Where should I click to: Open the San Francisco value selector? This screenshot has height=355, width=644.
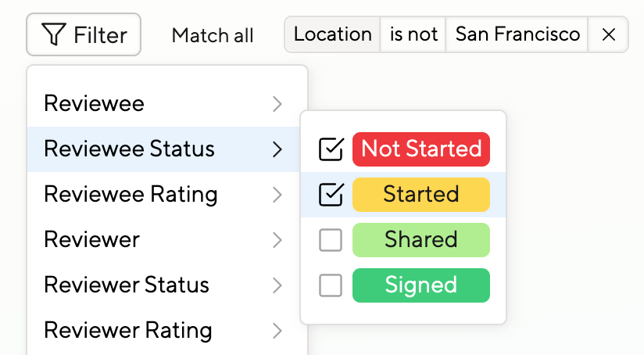coord(517,35)
